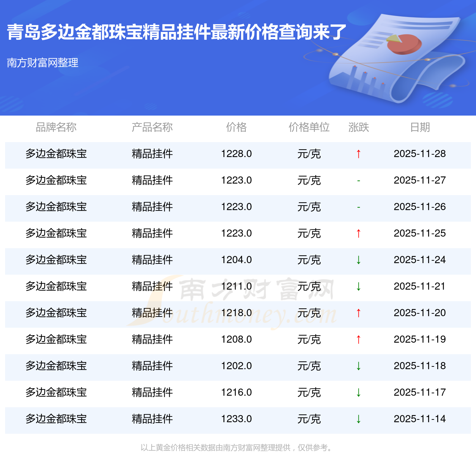Click the green down arrow for 2025-11-18
476x463 pixels.
pyautogui.click(x=358, y=366)
